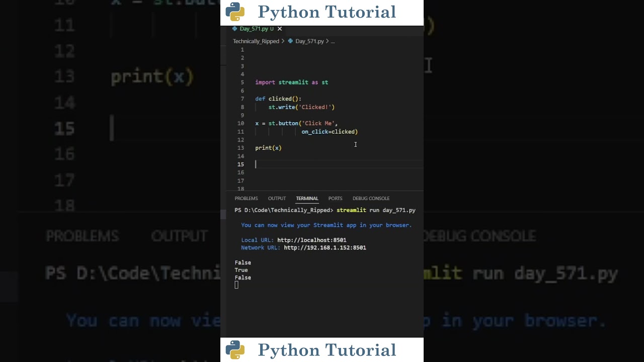Click line number 7 in gutter
644x362 pixels.
[243, 99]
